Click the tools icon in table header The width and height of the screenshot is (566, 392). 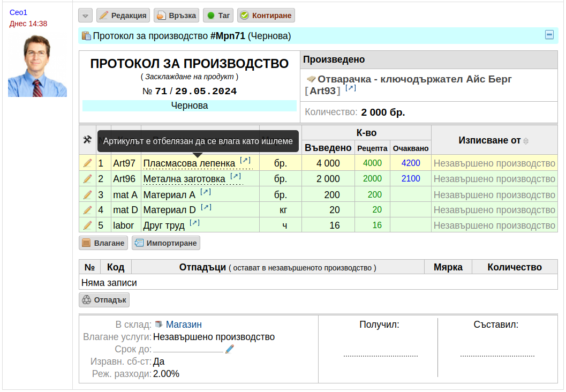[87, 140]
